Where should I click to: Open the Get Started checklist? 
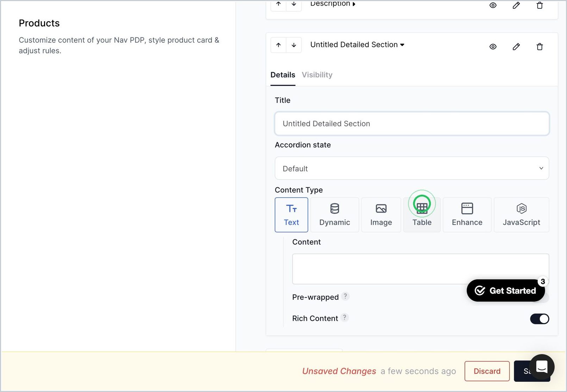click(506, 290)
